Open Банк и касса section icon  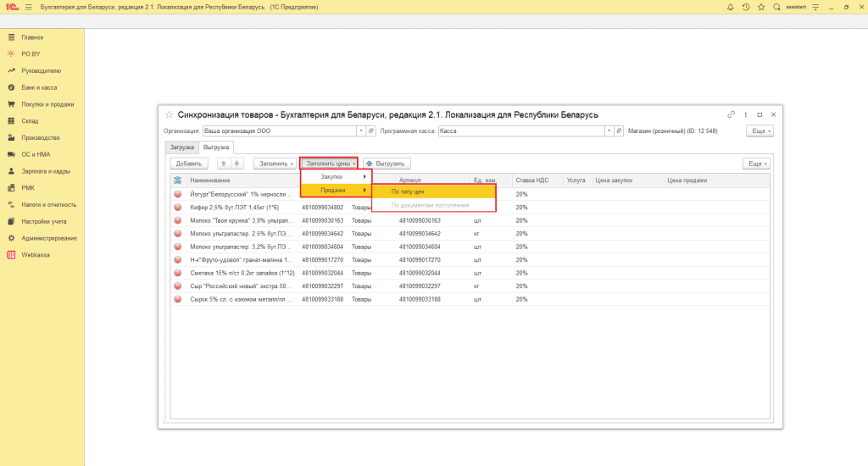pos(11,87)
